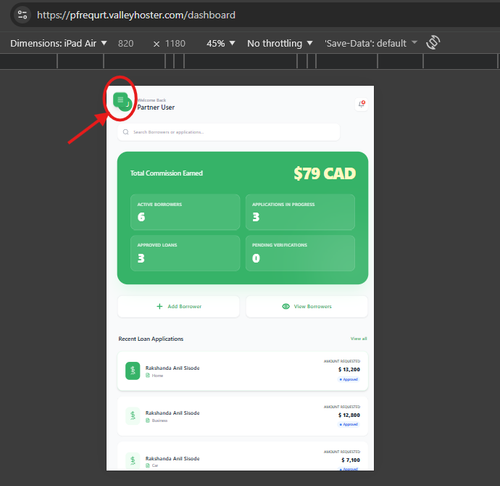Click the plus icon beside Add Borrower
This screenshot has height=486, width=500.
(160, 306)
